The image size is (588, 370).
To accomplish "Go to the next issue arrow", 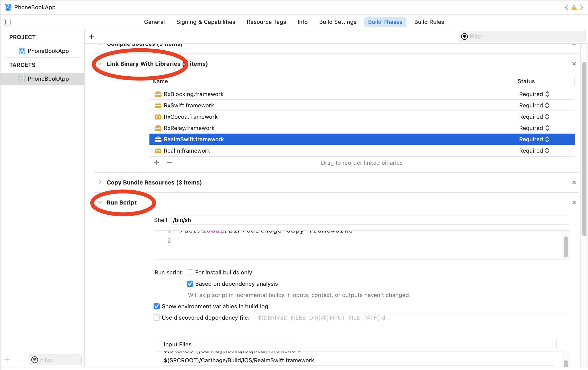I will click(x=582, y=7).
